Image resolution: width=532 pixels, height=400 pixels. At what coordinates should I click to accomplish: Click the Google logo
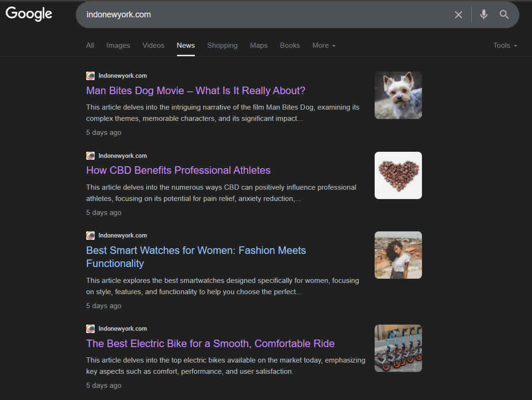pyautogui.click(x=29, y=14)
